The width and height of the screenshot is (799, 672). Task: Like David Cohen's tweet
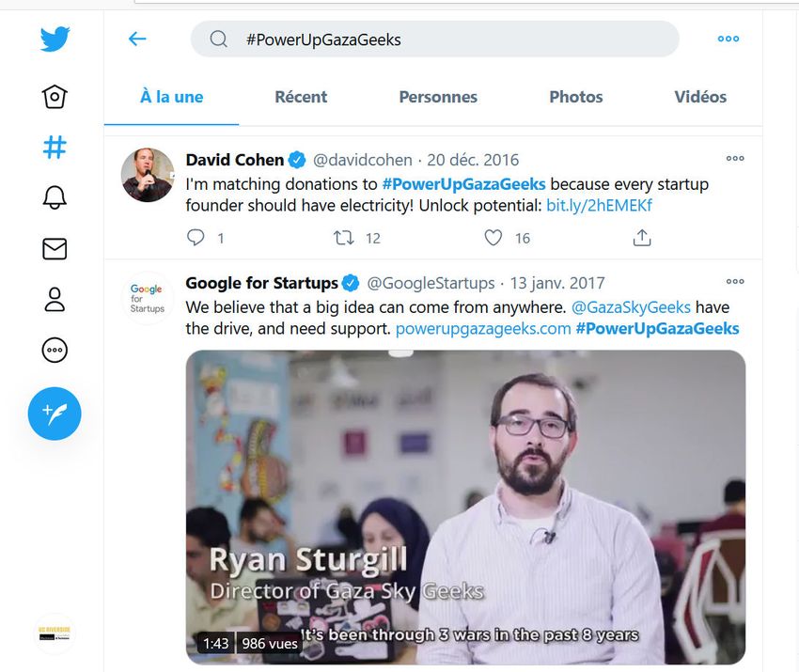click(x=493, y=238)
